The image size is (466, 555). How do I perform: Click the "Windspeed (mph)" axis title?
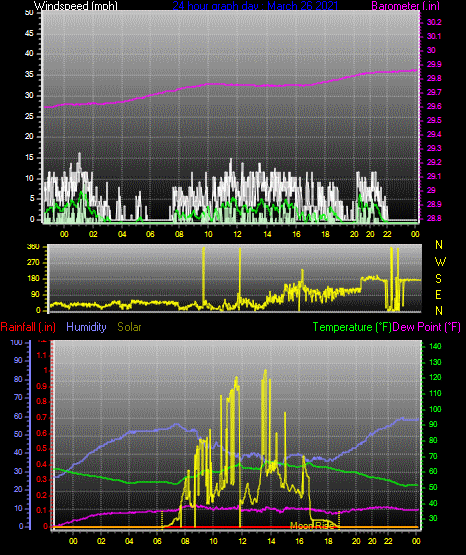coord(76,5)
